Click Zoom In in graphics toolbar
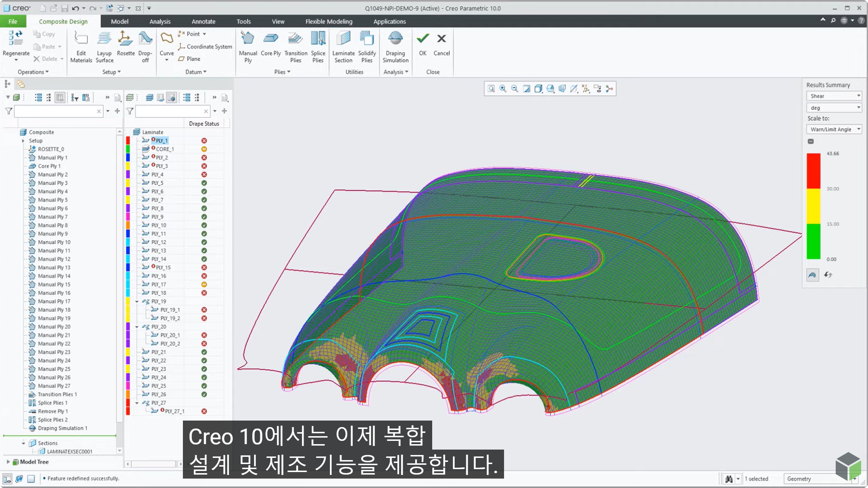Screen dimensions: 868x488 (x=503, y=88)
